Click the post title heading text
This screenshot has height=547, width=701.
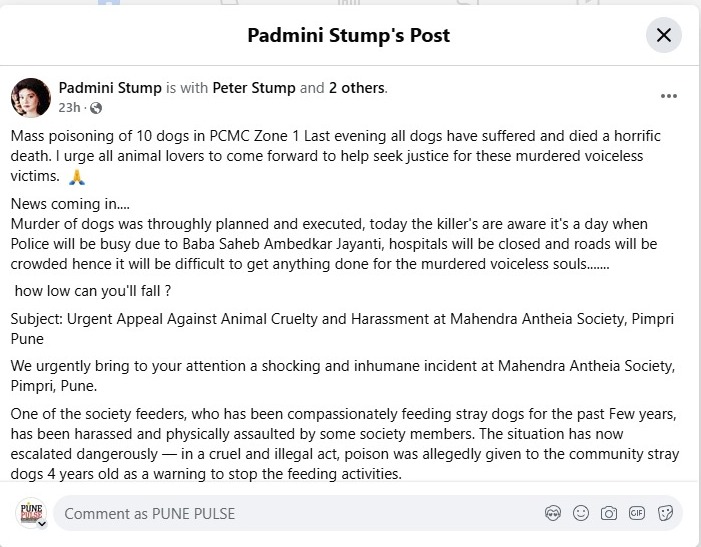pos(349,35)
